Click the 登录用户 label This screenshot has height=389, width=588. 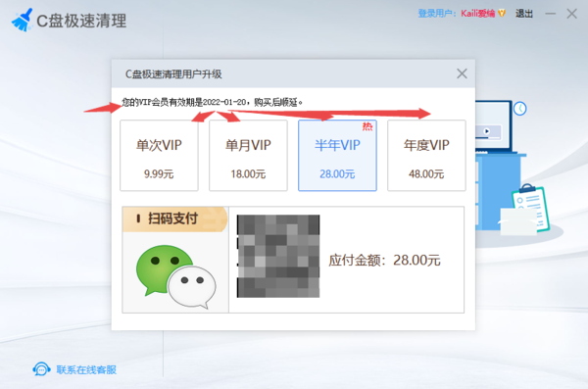coord(437,14)
